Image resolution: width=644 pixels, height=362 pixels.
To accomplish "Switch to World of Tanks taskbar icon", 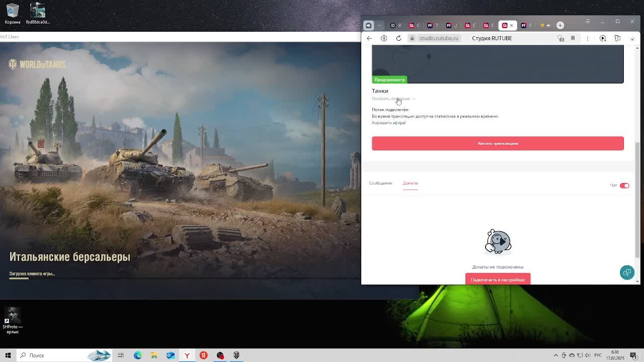I will pos(236,355).
